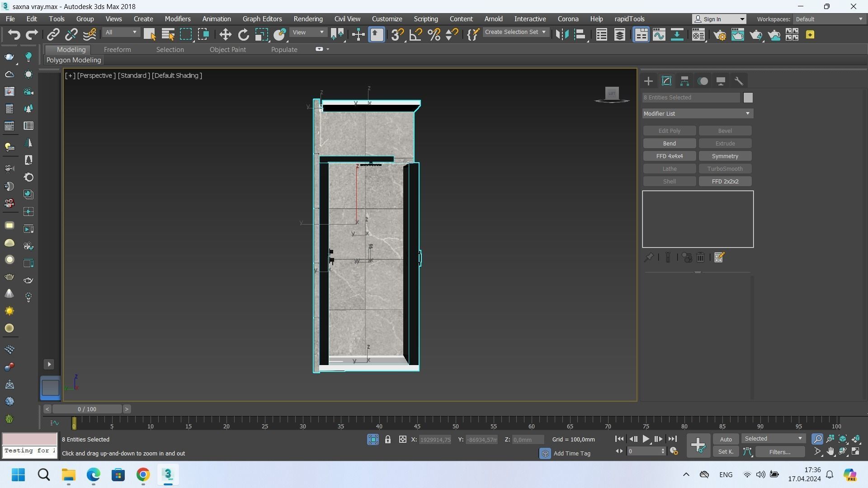Toggle Auto Key mode
Viewport: 868px width, 488px height.
click(x=726, y=439)
